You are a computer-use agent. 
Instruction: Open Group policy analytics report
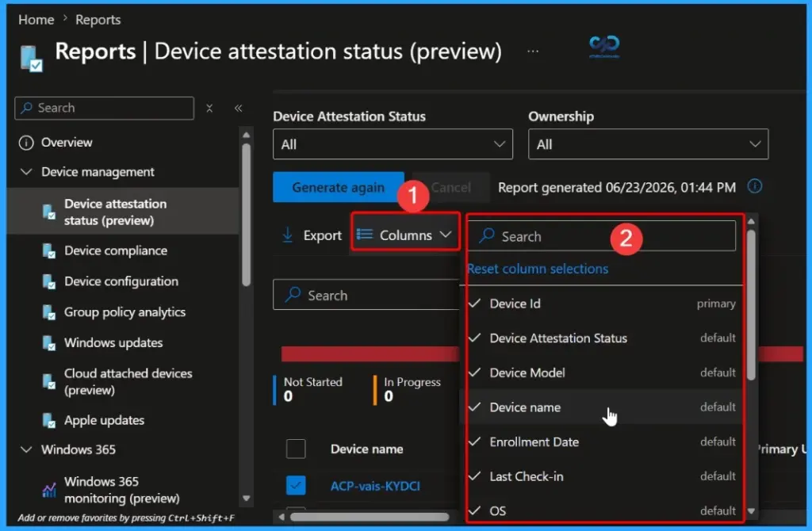pos(124,312)
